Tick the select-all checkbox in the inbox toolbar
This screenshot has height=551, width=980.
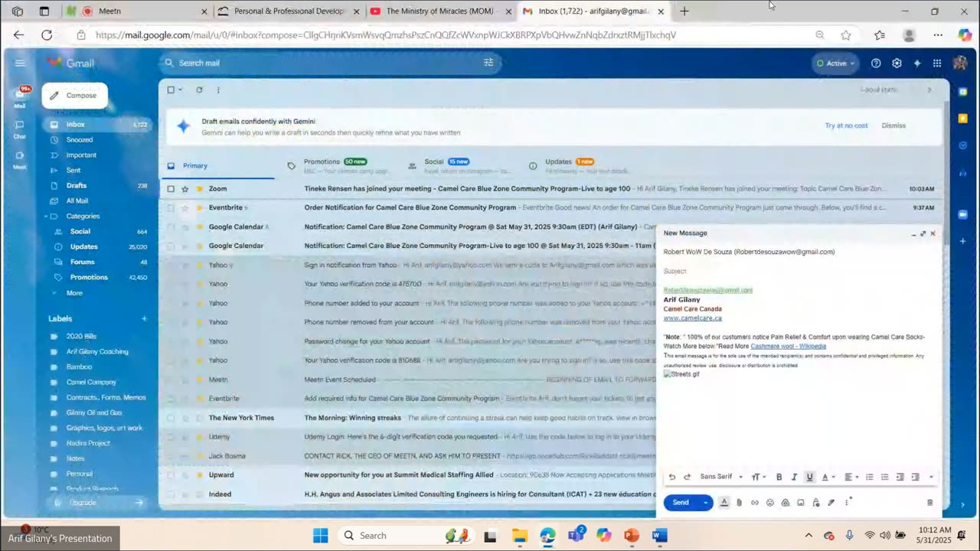(x=171, y=90)
